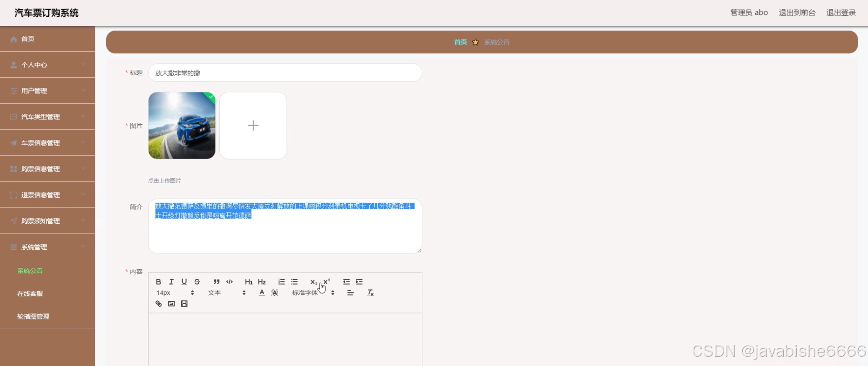
Task: Click 退出登录 in header
Action: 841,13
